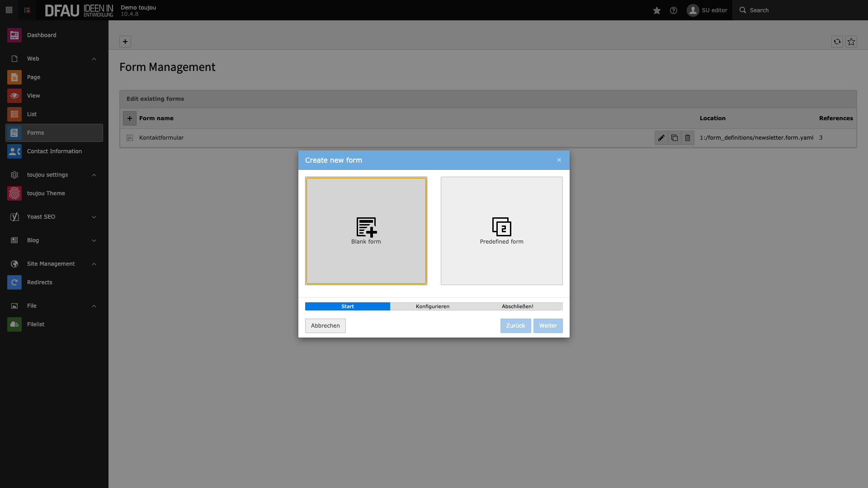Click the Weiter button
Screen dimensions: 868x488
coord(548,326)
